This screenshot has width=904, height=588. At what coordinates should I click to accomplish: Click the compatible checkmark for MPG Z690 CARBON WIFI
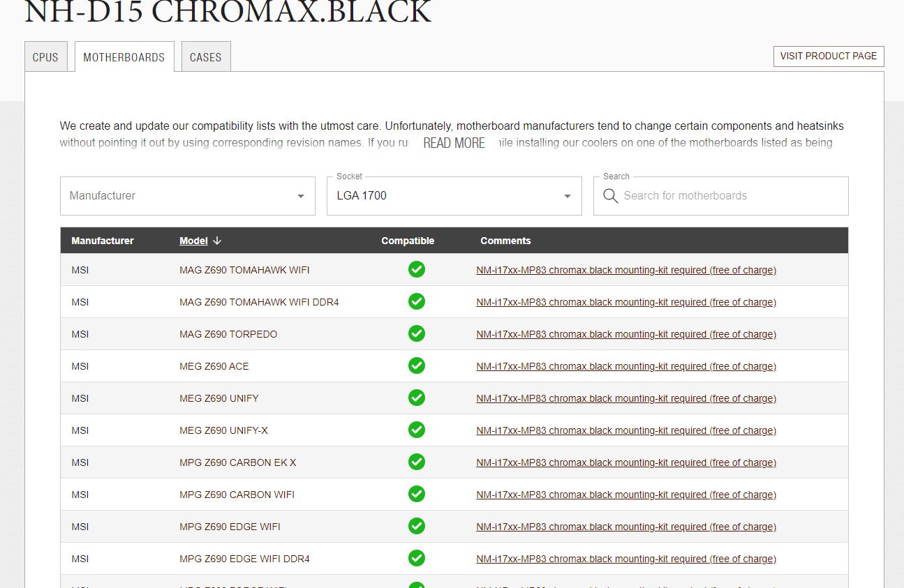click(x=417, y=494)
